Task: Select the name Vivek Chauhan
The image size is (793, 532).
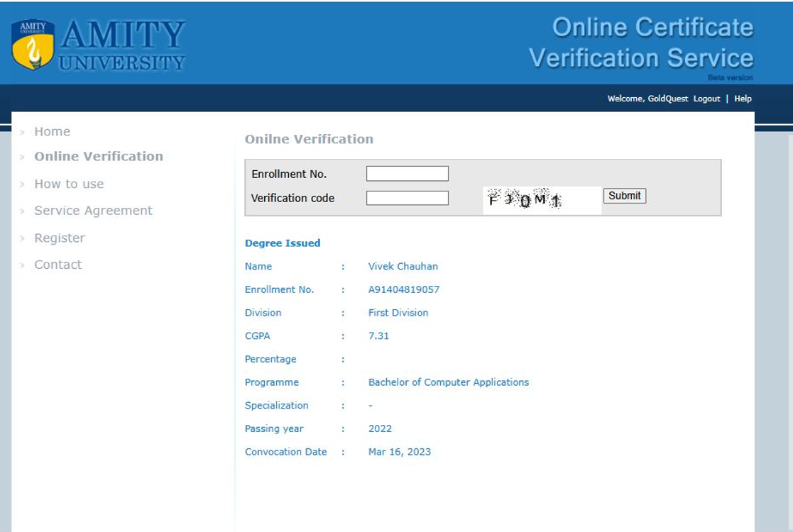Action: tap(403, 266)
